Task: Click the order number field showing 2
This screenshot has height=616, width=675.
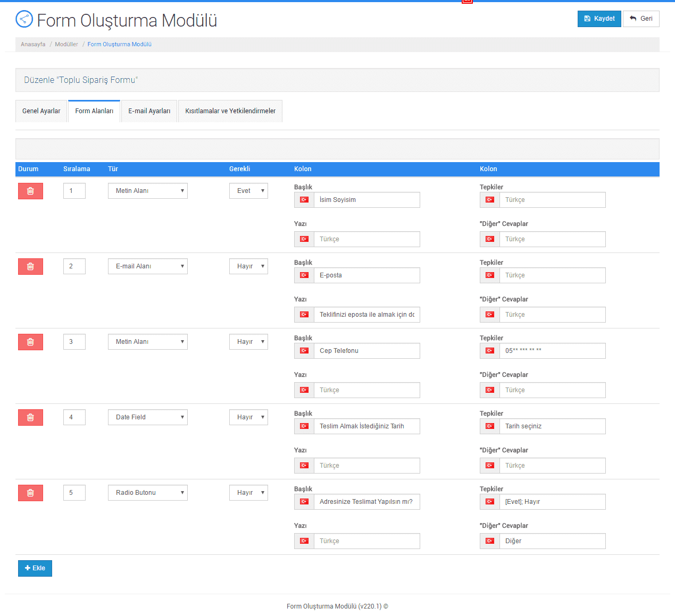Action: pos(74,266)
